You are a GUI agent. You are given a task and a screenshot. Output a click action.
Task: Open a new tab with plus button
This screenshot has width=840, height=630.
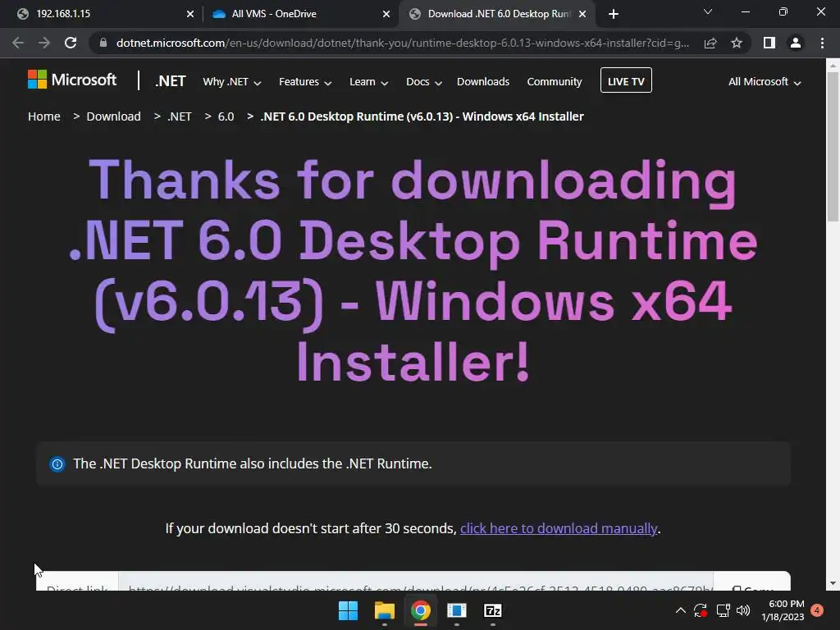click(614, 14)
